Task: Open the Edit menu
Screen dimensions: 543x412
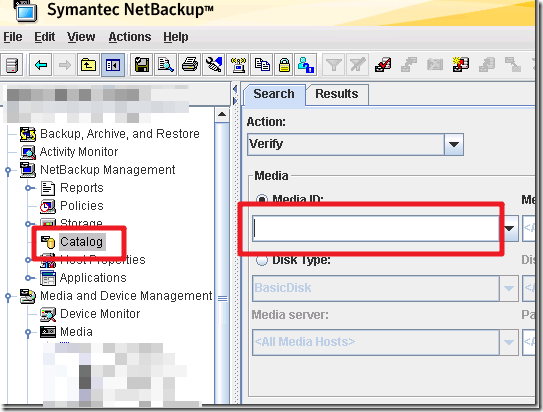Action: (x=44, y=37)
